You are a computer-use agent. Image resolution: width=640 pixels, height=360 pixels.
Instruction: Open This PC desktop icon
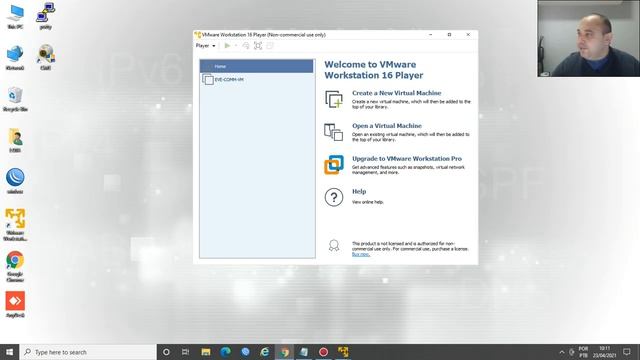pos(15,17)
